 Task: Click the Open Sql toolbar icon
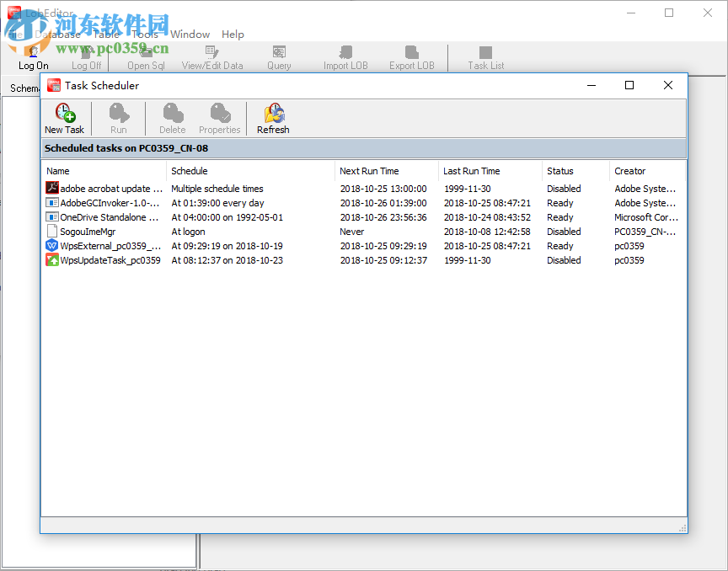pyautogui.click(x=145, y=56)
